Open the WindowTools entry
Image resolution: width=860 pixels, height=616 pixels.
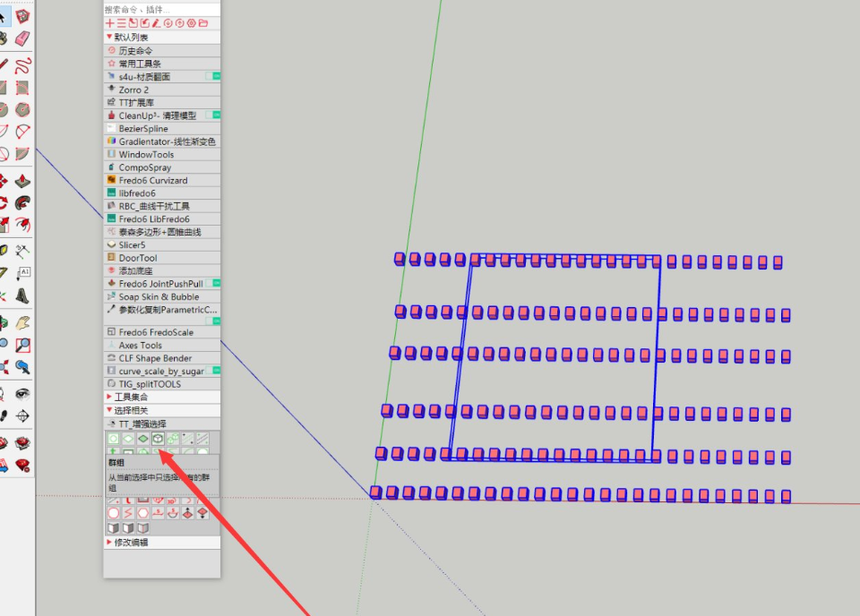pyautogui.click(x=162, y=155)
